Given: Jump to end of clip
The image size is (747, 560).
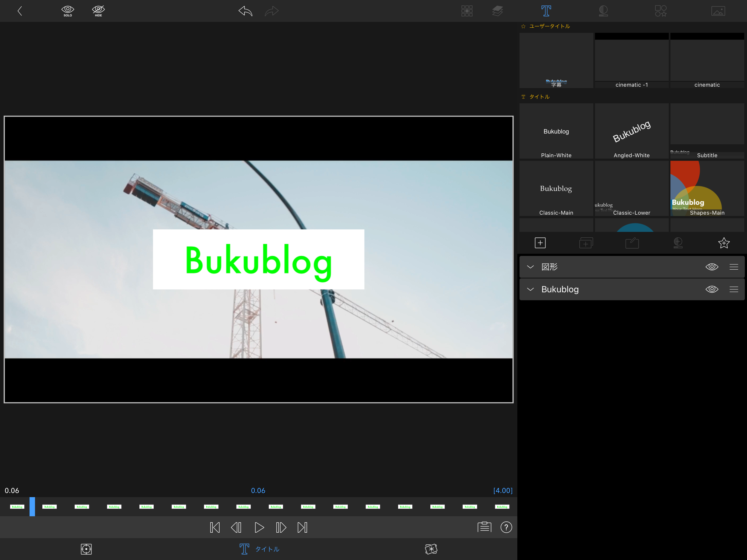Looking at the screenshot, I should coord(302,527).
